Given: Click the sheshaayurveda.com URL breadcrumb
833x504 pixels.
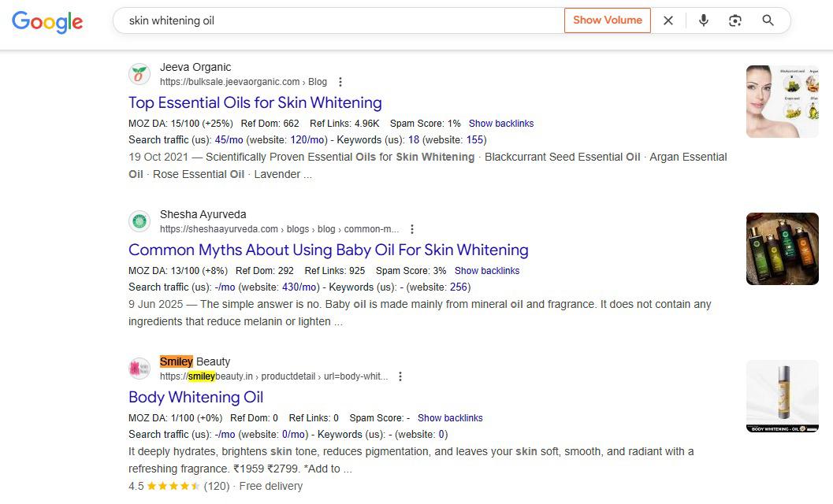Looking at the screenshot, I should pyautogui.click(x=279, y=229).
